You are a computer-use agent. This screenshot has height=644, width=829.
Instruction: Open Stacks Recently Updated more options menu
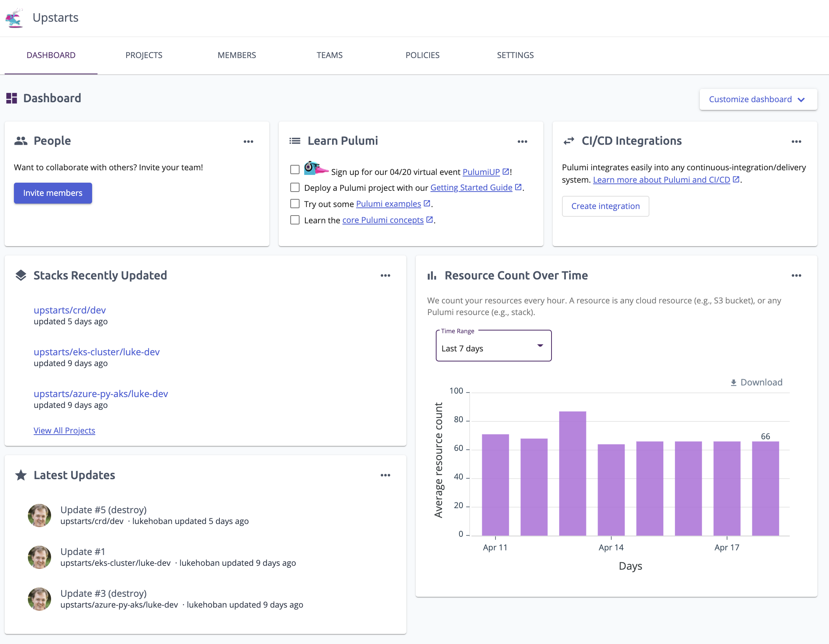[385, 276]
